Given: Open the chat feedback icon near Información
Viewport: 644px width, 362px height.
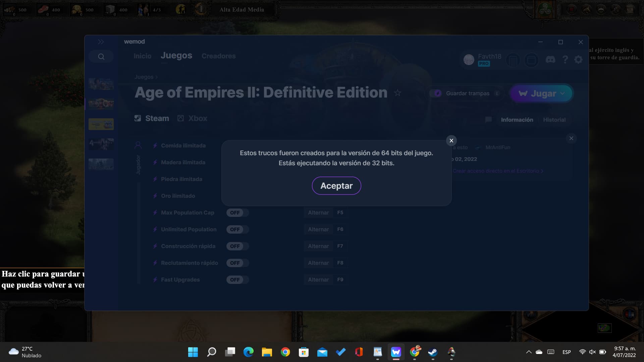Looking at the screenshot, I should [488, 120].
